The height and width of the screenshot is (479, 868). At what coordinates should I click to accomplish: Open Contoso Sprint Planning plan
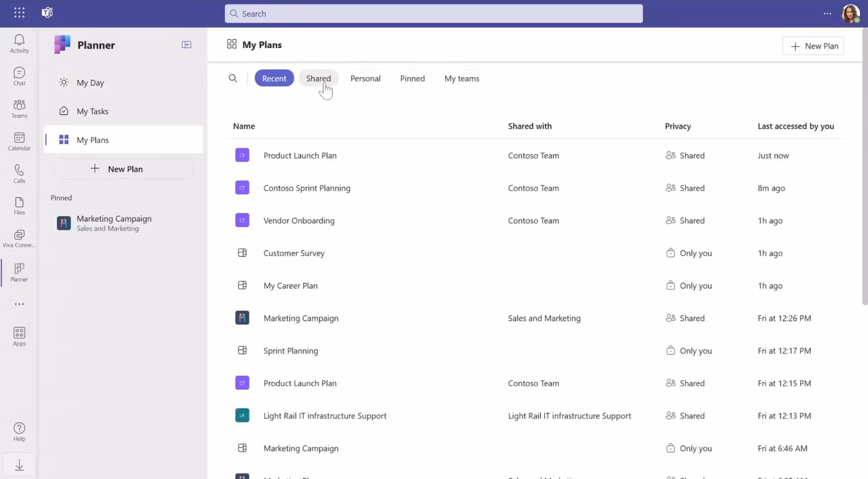point(307,188)
